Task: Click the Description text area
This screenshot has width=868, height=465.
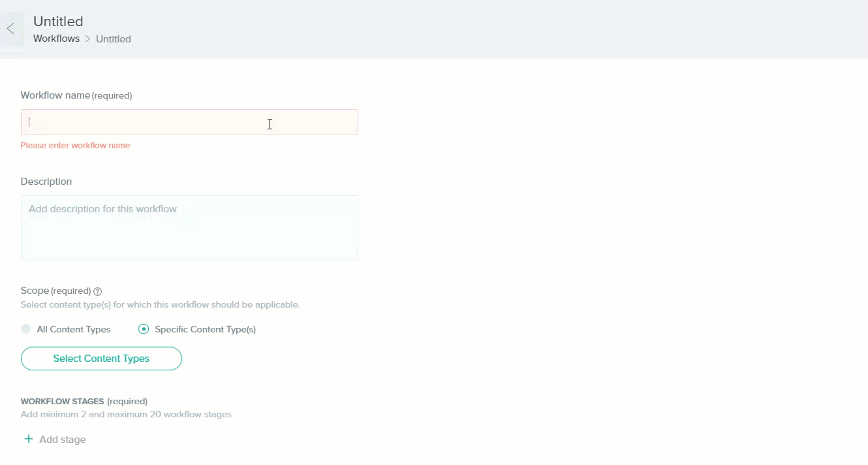Action: (189, 228)
